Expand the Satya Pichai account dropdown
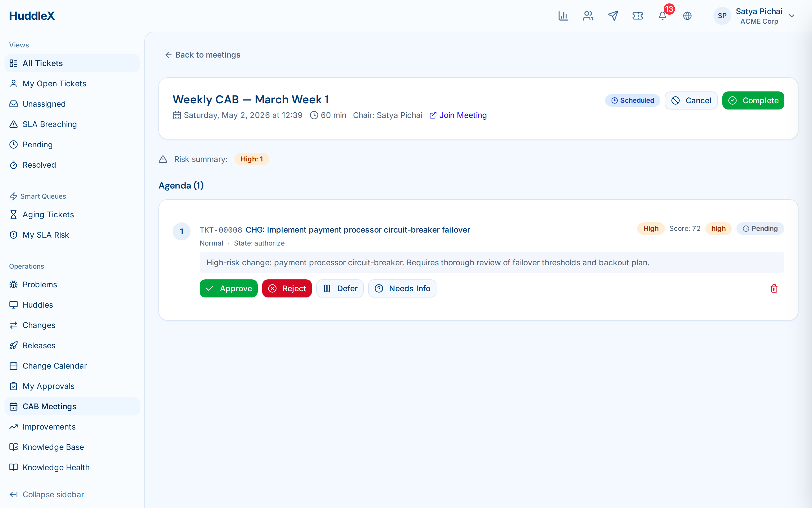812x508 pixels. pyautogui.click(x=791, y=16)
